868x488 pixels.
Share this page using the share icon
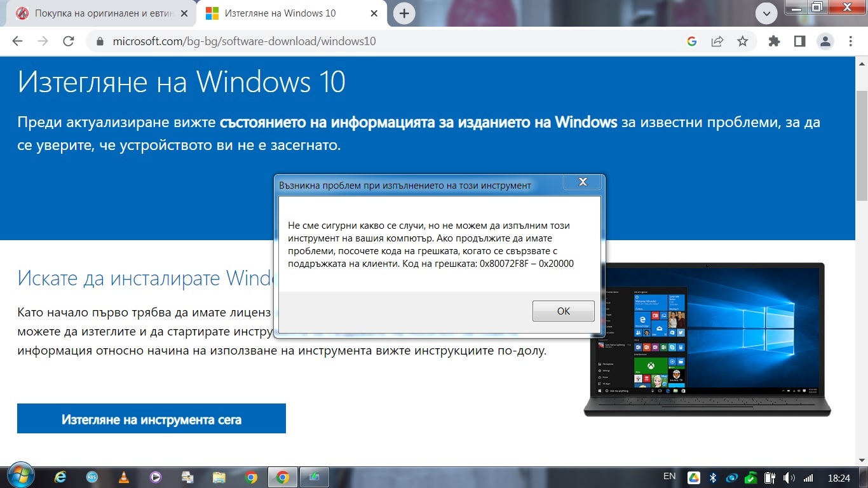coord(717,41)
